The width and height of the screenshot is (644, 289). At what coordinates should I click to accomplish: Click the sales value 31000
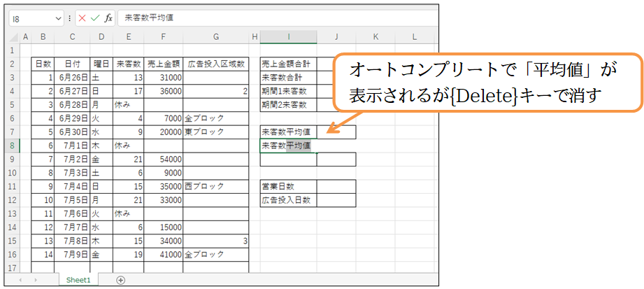coord(164,77)
